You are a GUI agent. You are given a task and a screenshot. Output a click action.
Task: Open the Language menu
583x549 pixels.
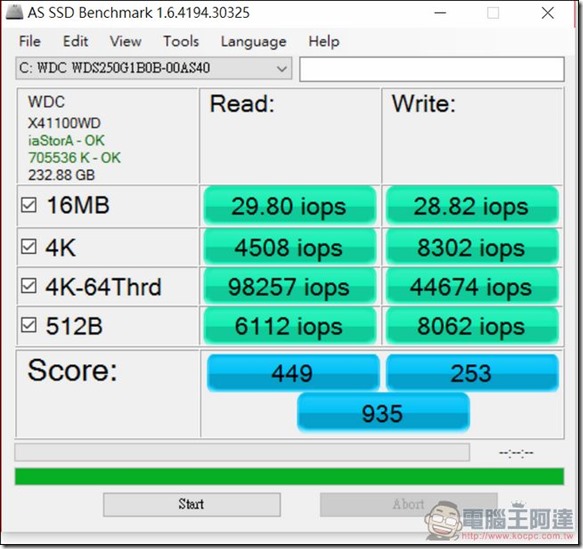[x=254, y=42]
